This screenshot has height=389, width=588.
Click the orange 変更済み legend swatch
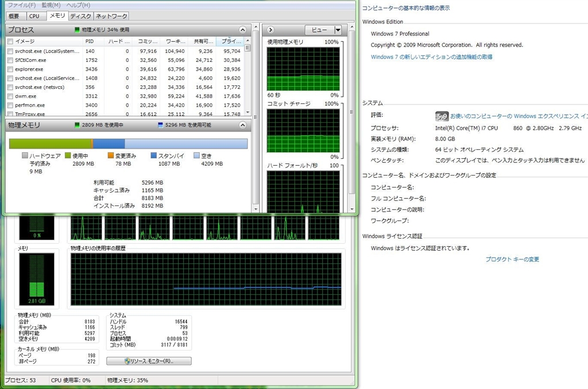click(x=111, y=155)
